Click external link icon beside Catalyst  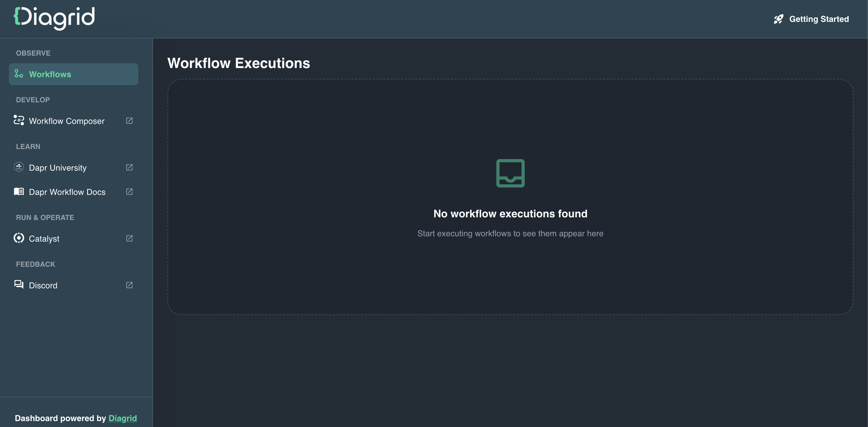129,238
